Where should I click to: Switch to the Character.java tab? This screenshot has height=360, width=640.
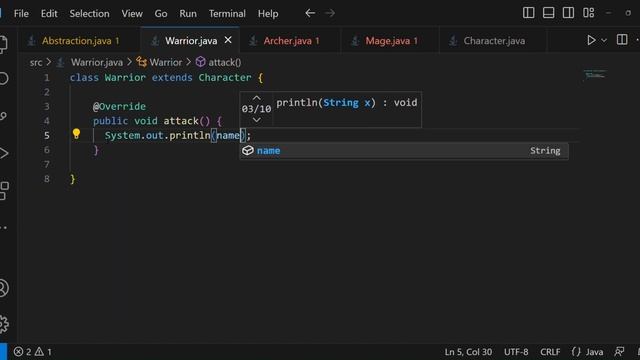click(x=493, y=41)
